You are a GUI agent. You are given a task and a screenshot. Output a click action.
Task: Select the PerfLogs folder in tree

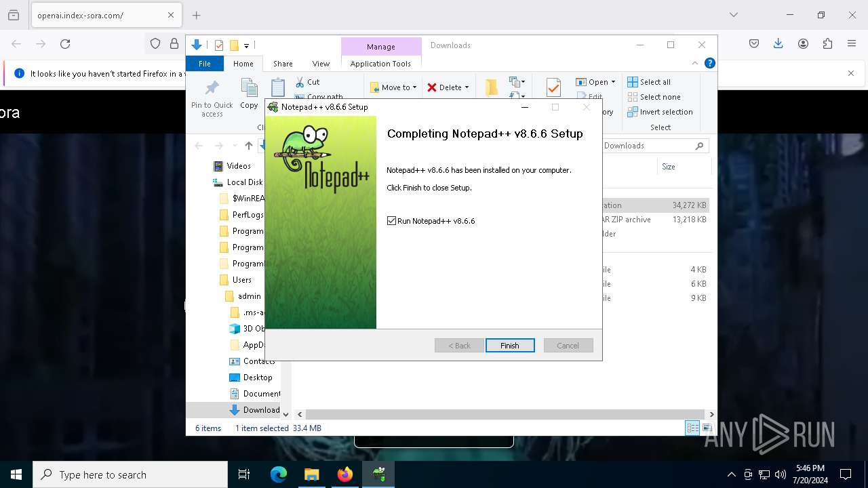241,215
